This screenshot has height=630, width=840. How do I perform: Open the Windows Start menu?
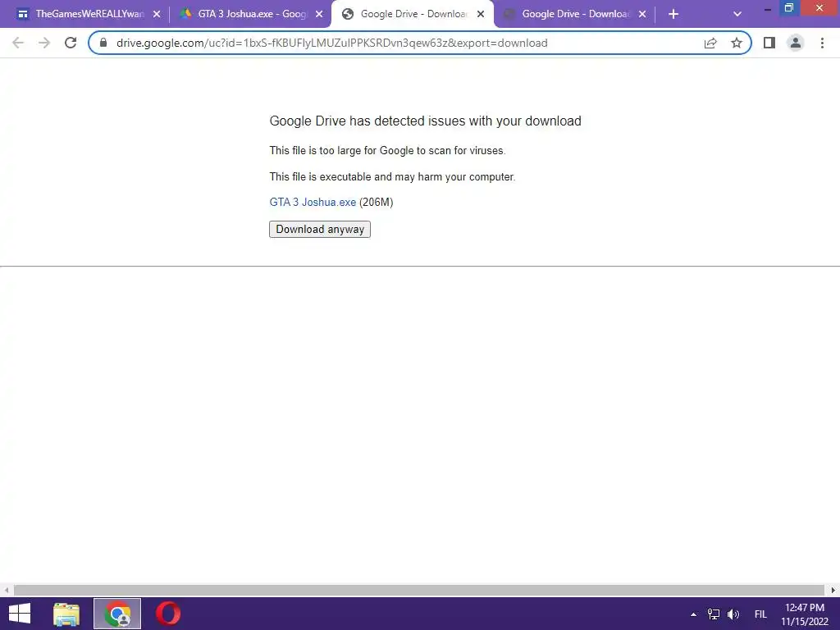point(20,614)
